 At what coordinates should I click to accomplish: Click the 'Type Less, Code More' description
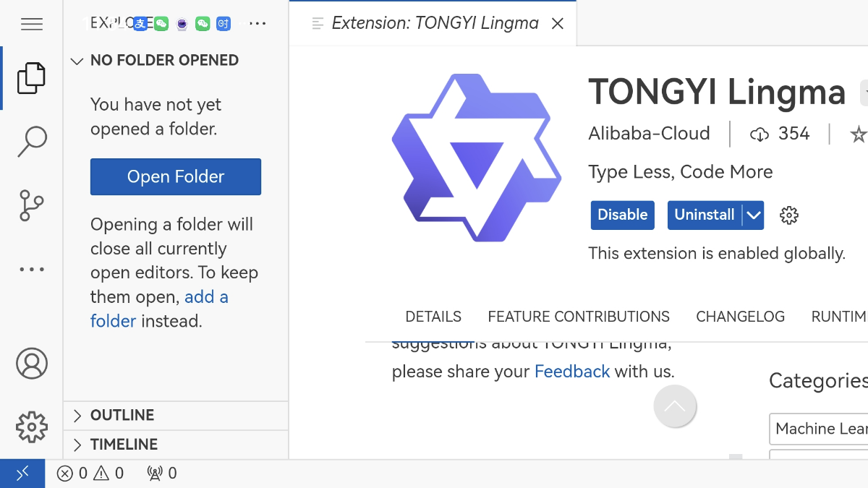click(x=681, y=172)
